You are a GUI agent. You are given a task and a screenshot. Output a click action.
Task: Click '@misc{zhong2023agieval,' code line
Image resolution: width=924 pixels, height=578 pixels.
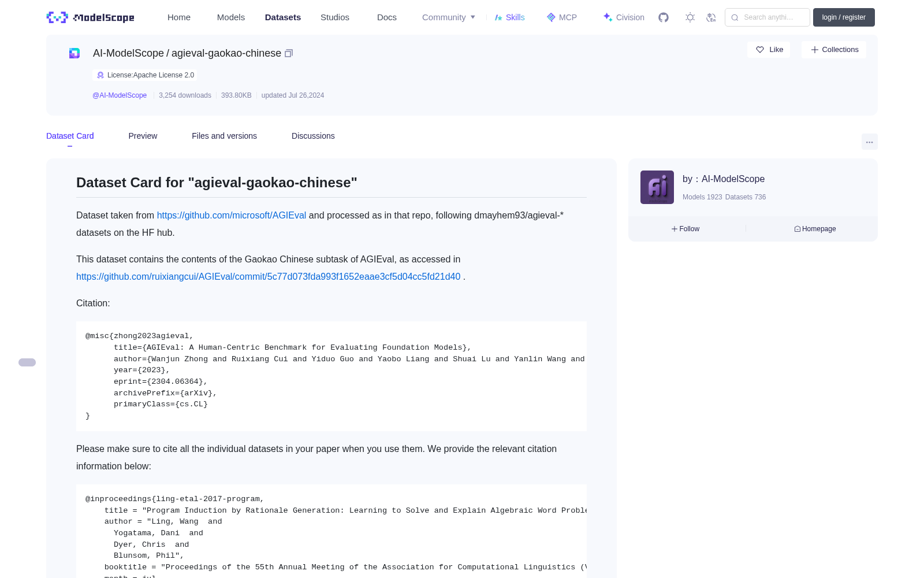(x=140, y=336)
